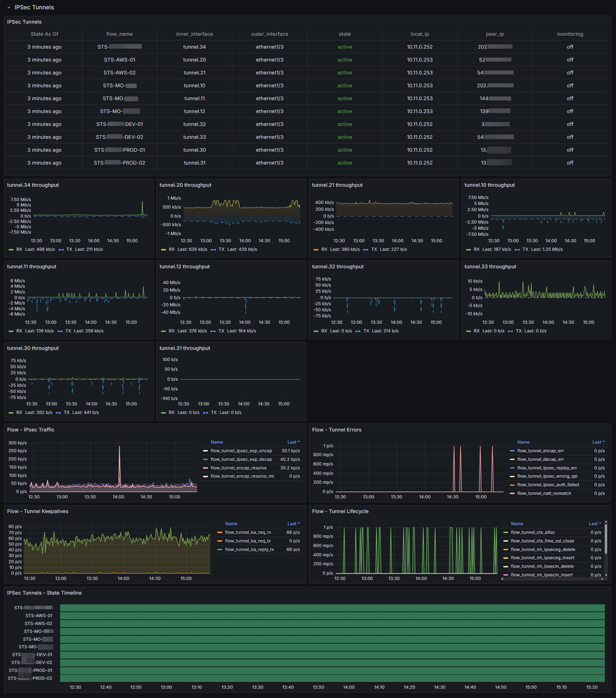Toggle flow_tunnel_natt_nomatch series
This screenshot has width=616, height=698.
coord(544,493)
